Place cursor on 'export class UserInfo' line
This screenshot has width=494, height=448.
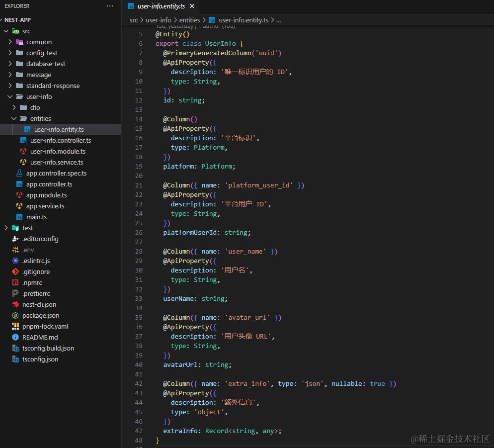(199, 44)
